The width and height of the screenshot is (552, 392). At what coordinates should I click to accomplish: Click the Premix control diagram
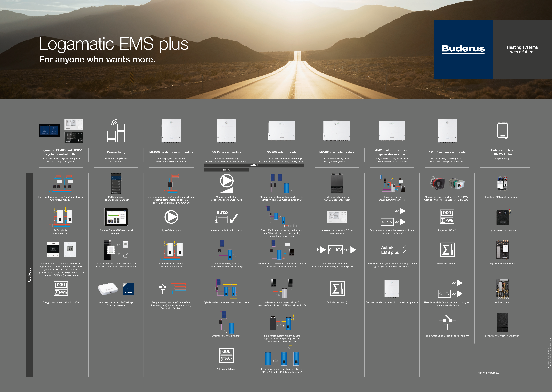[x=282, y=250]
